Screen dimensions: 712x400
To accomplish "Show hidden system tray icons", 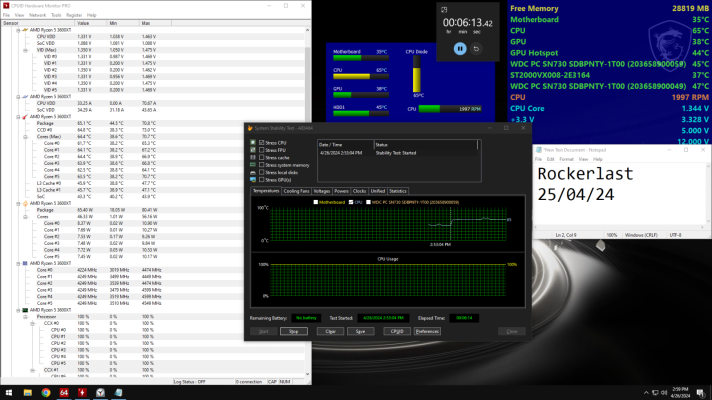I will (x=646, y=393).
